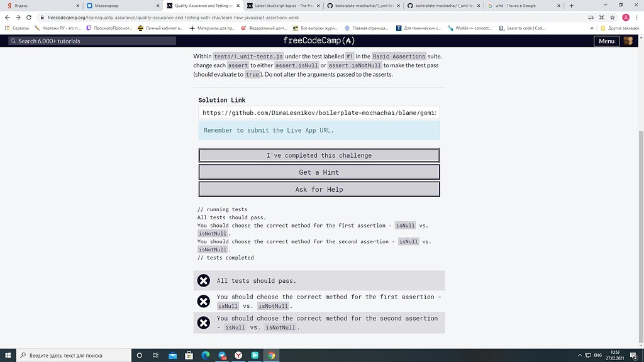Click the 'Ask for Help' button
The image size is (644, 362).
coord(319,189)
